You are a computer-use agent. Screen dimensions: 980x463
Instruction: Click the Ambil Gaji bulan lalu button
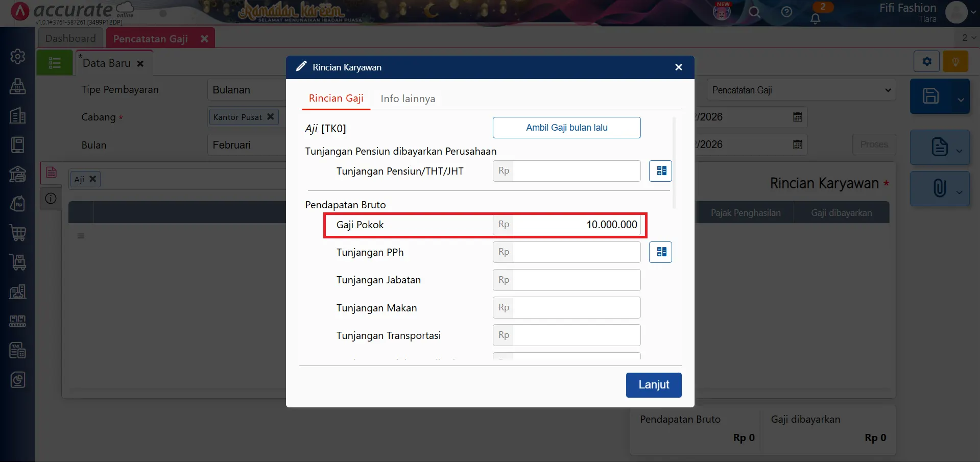coord(566,128)
